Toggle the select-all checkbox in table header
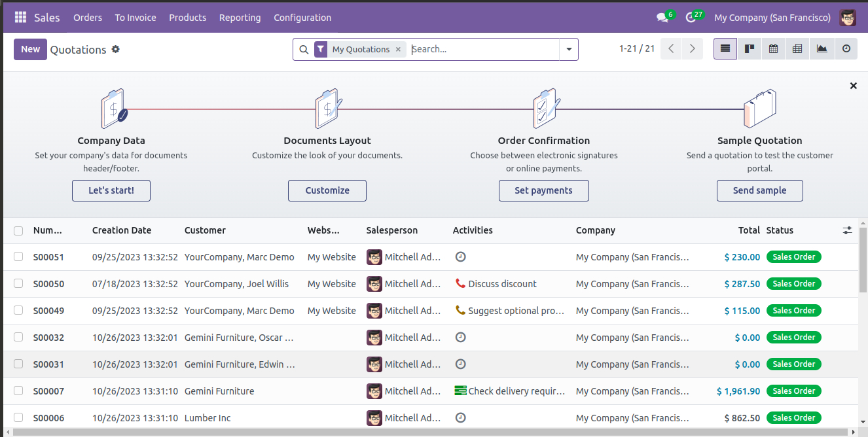 [18, 230]
